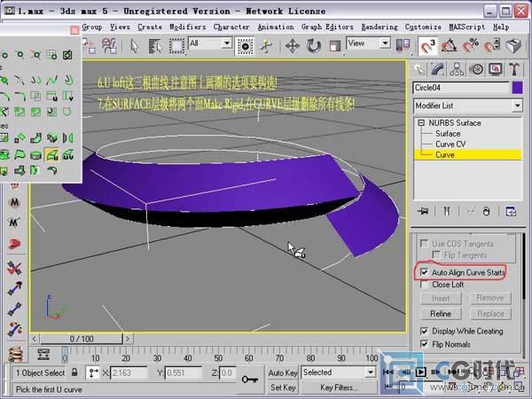Click the Refine button
The image size is (532, 399).
441,314
